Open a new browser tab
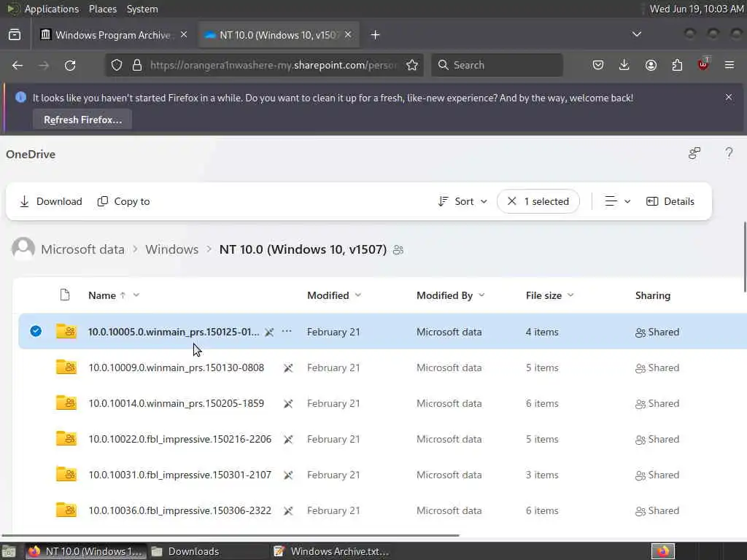 [376, 35]
